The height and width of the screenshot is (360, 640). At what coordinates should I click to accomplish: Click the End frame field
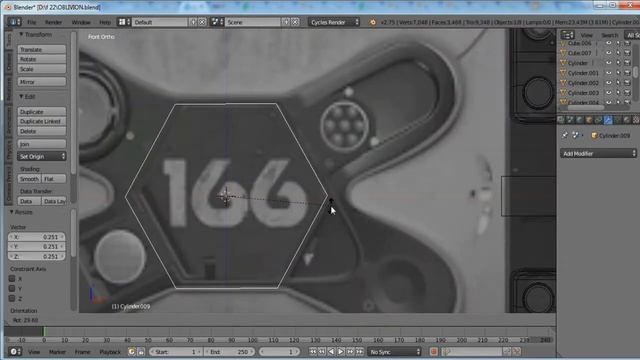pos(229,351)
